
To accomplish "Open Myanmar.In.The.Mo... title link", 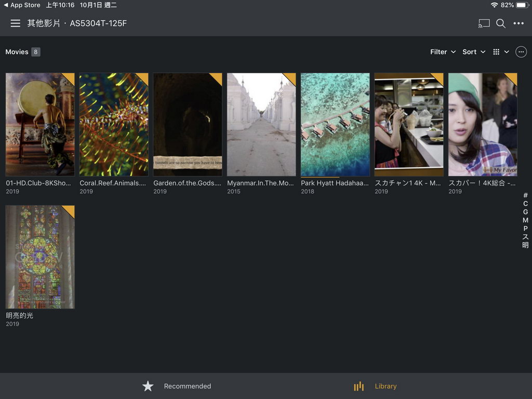I will point(260,183).
